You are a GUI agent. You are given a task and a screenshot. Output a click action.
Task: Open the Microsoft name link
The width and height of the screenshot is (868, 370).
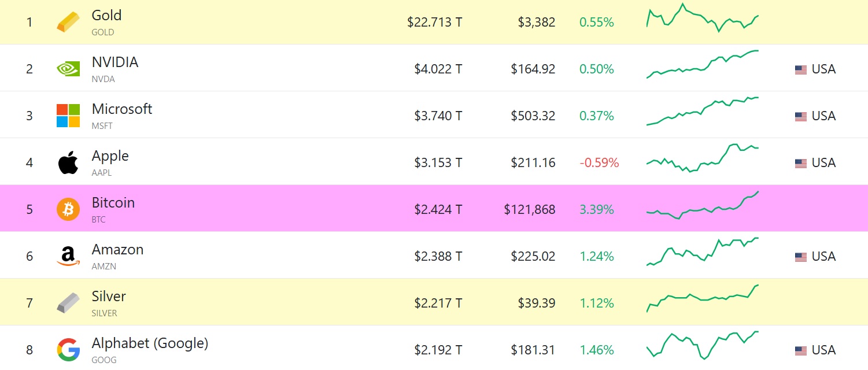(x=122, y=109)
